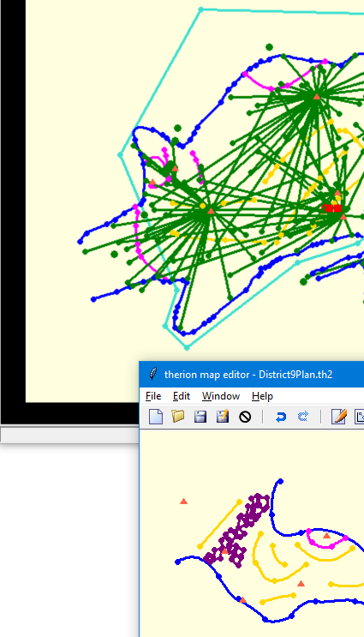Save the file with the floppy icon
The image size is (364, 637).
[x=200, y=417]
